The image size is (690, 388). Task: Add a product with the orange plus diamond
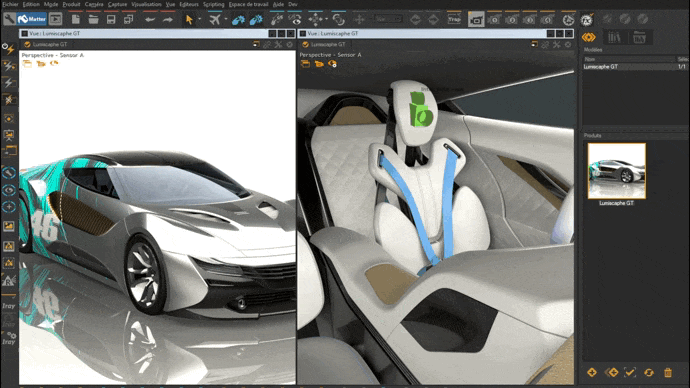[x=592, y=373]
